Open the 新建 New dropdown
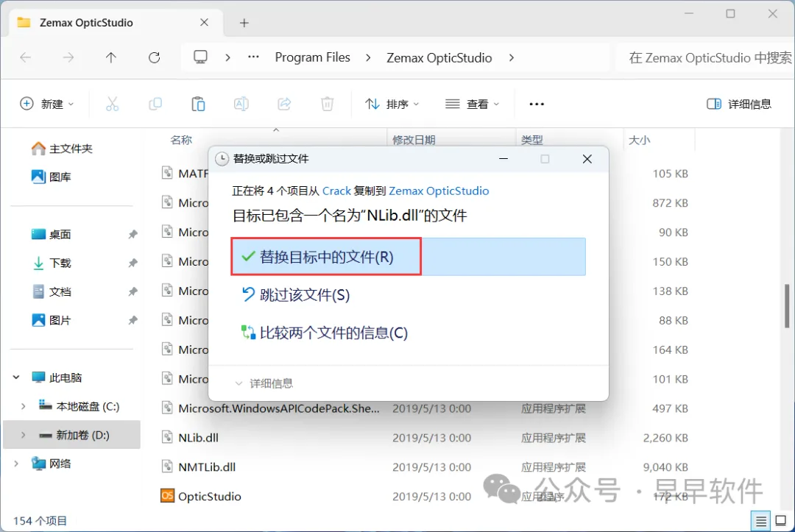The height and width of the screenshot is (532, 795). click(x=46, y=104)
